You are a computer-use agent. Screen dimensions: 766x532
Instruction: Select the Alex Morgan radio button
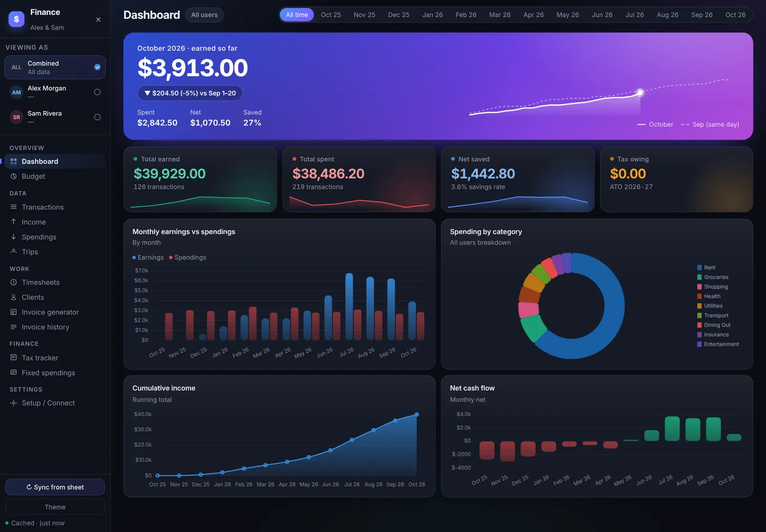coord(97,92)
